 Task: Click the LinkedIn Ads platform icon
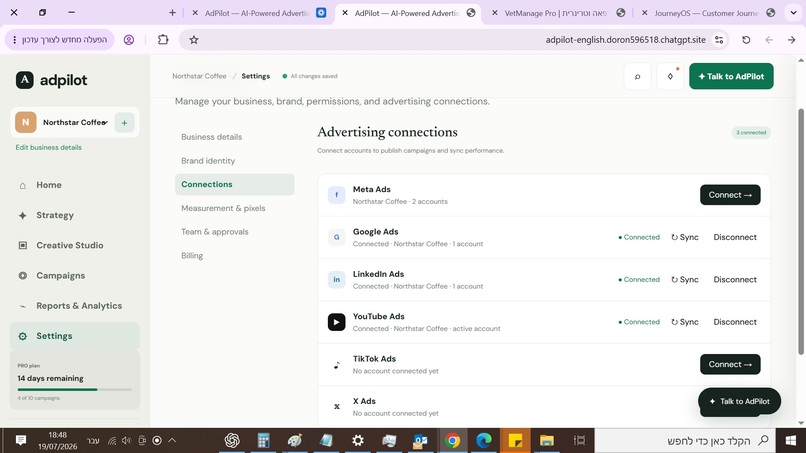pyautogui.click(x=337, y=280)
